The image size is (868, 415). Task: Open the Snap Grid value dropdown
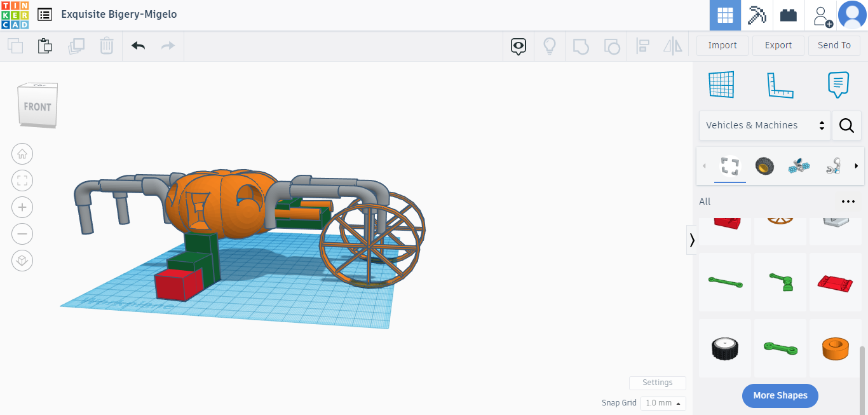[663, 403]
